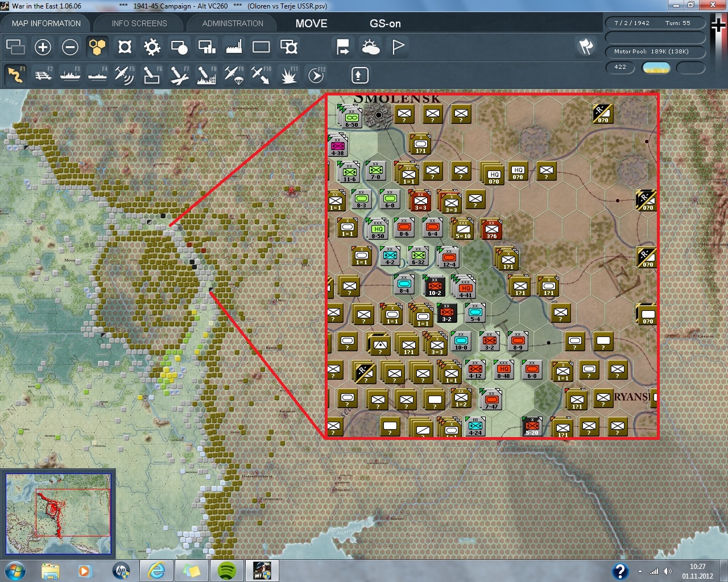
Task: Select the F12 circular arrow mode icon
Action: tap(316, 75)
